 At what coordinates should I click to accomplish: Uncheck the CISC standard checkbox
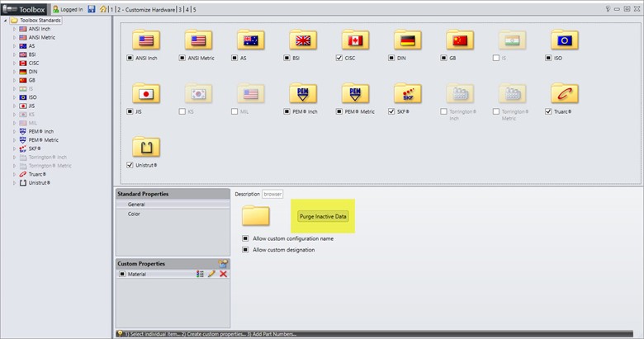340,59
